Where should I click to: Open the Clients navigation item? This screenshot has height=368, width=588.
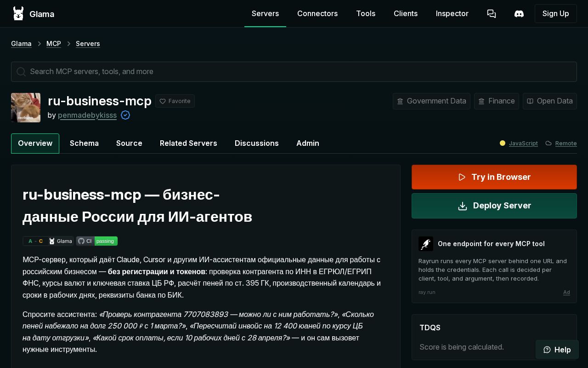406,14
